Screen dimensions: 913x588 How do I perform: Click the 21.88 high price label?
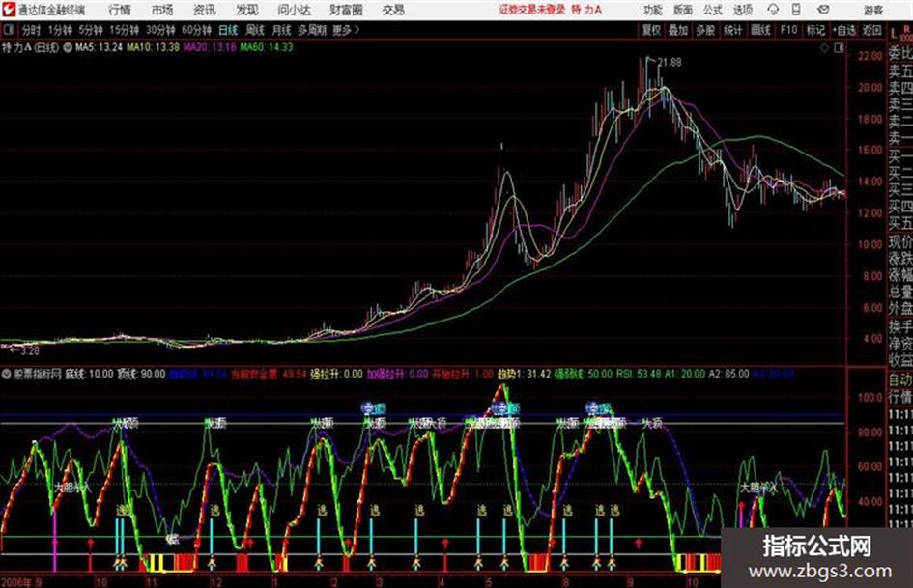670,62
